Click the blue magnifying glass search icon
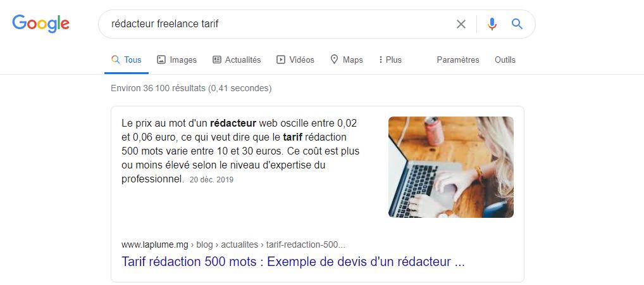 click(517, 24)
